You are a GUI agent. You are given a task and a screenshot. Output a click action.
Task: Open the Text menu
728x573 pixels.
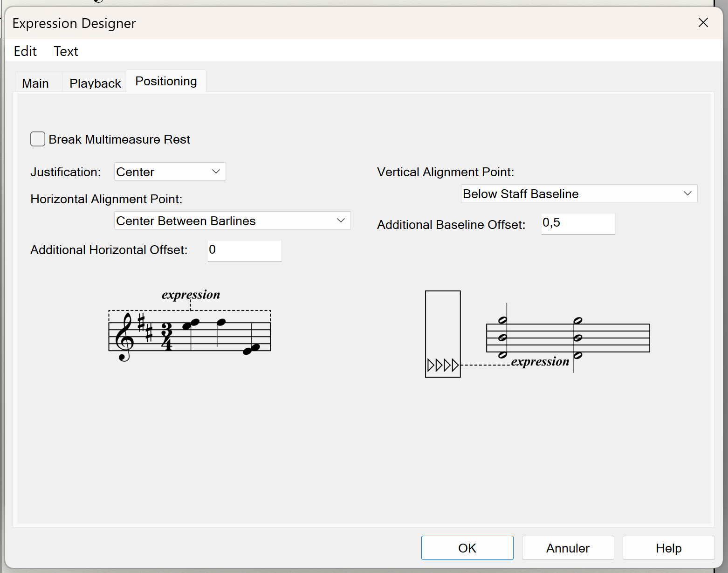[x=66, y=51]
